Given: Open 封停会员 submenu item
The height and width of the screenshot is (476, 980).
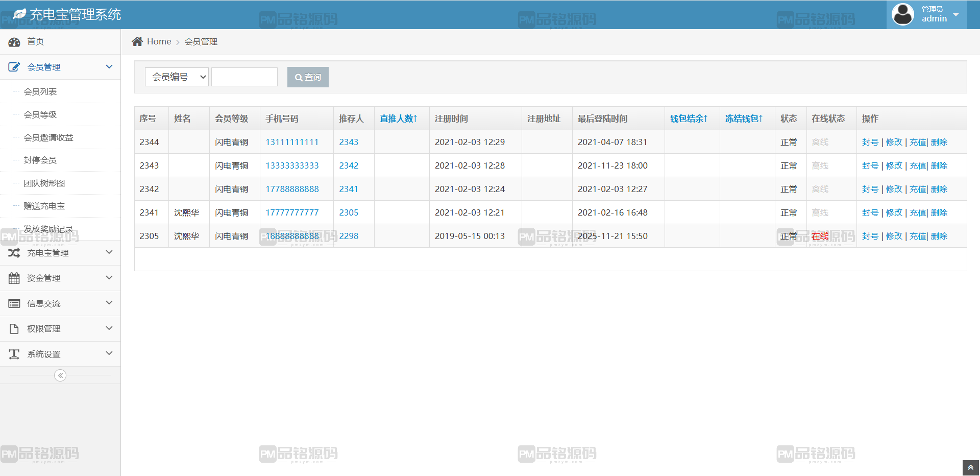Looking at the screenshot, I should [x=40, y=160].
